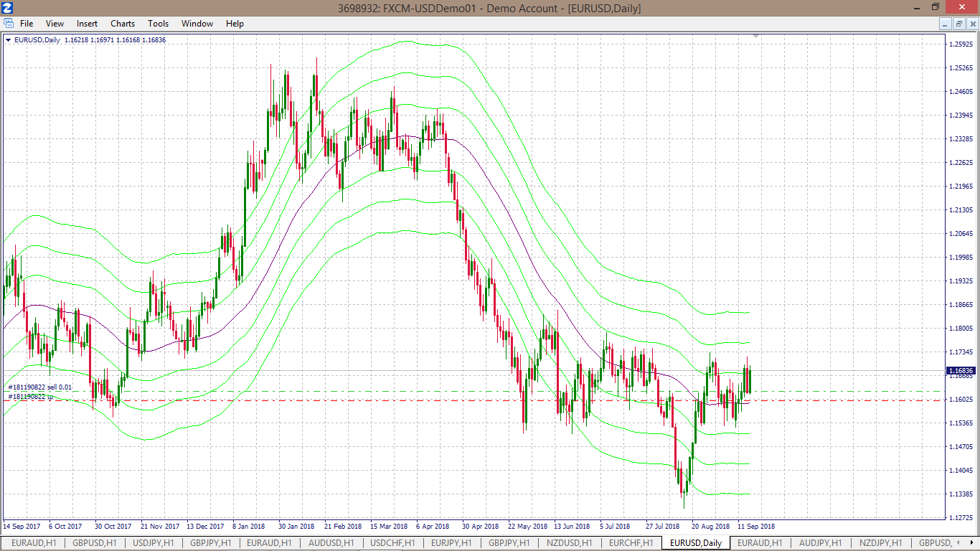The height and width of the screenshot is (551, 980).
Task: Minimize the inner EURUSD chart window
Action: click(946, 24)
